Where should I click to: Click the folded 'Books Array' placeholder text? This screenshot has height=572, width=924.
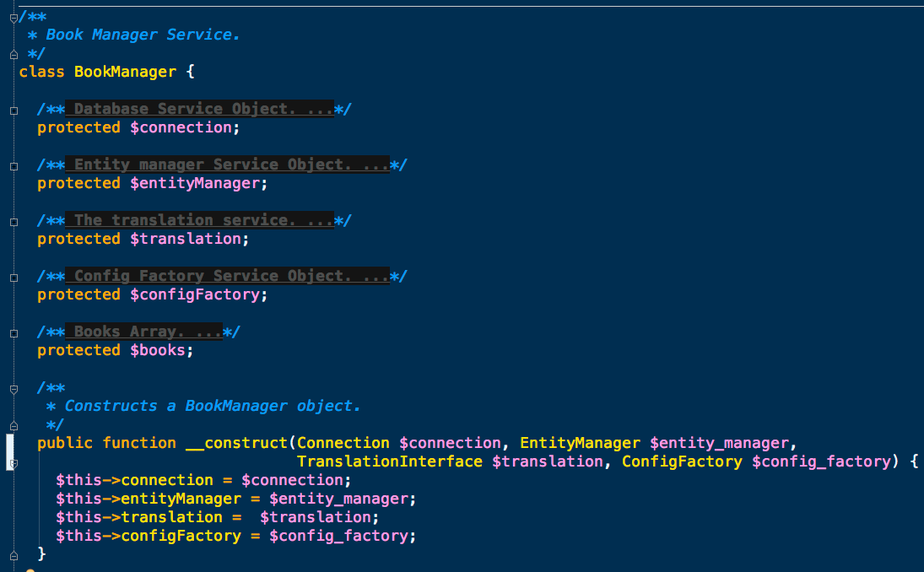(x=143, y=332)
